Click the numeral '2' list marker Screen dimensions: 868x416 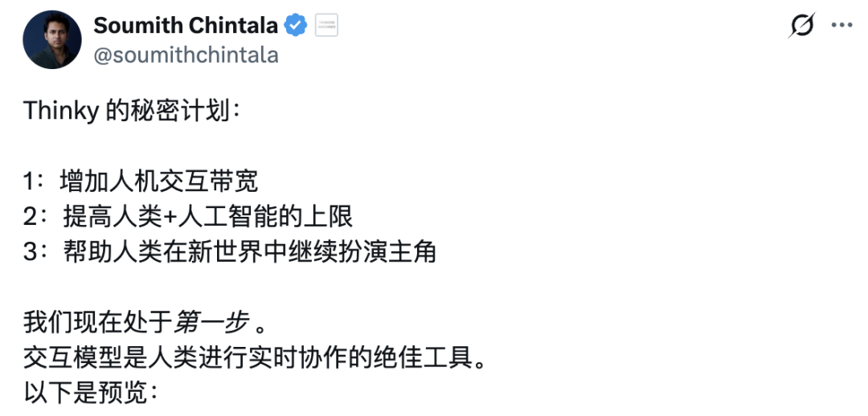[x=30, y=218]
